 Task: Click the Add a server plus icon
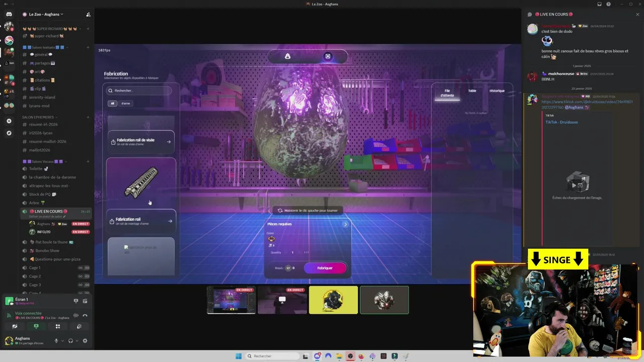[x=9, y=121]
